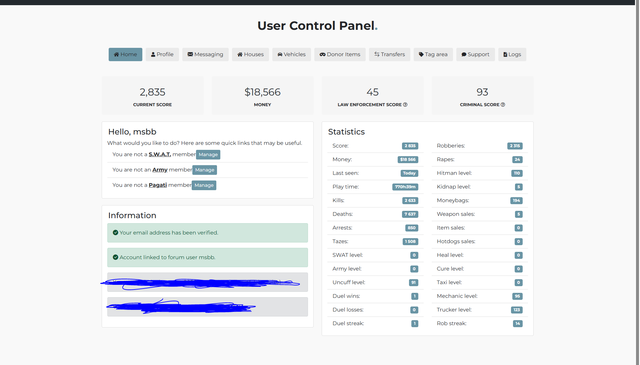Click the checkmark icon beside email verified
The width and height of the screenshot is (640, 365).
[116, 233]
